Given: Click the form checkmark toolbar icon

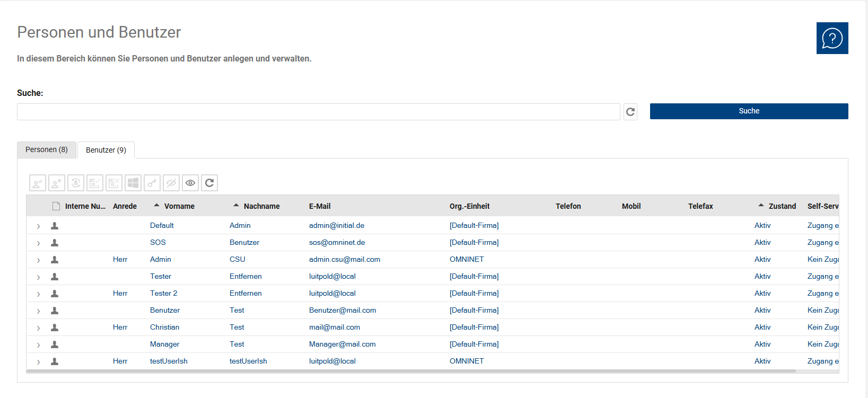Looking at the screenshot, I should point(95,183).
